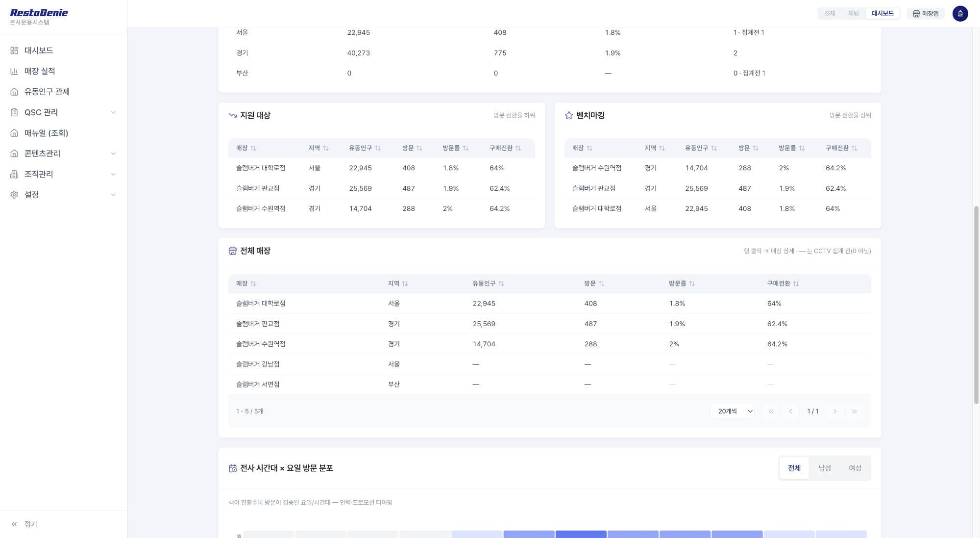Go to last page of 전체 매장

855,411
